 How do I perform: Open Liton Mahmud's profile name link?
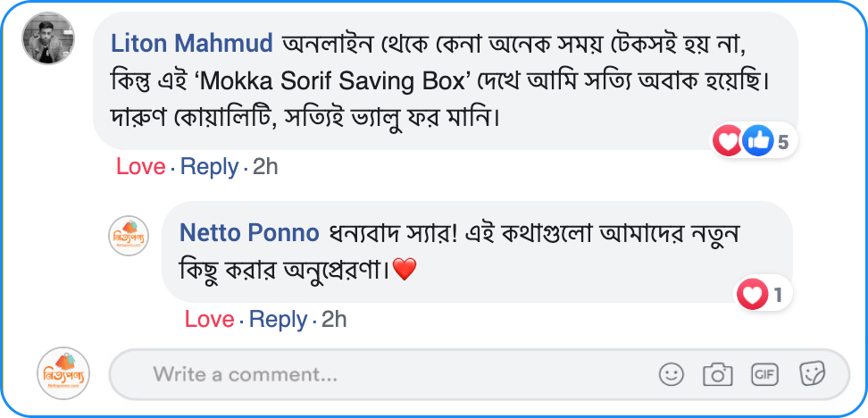coord(191,43)
